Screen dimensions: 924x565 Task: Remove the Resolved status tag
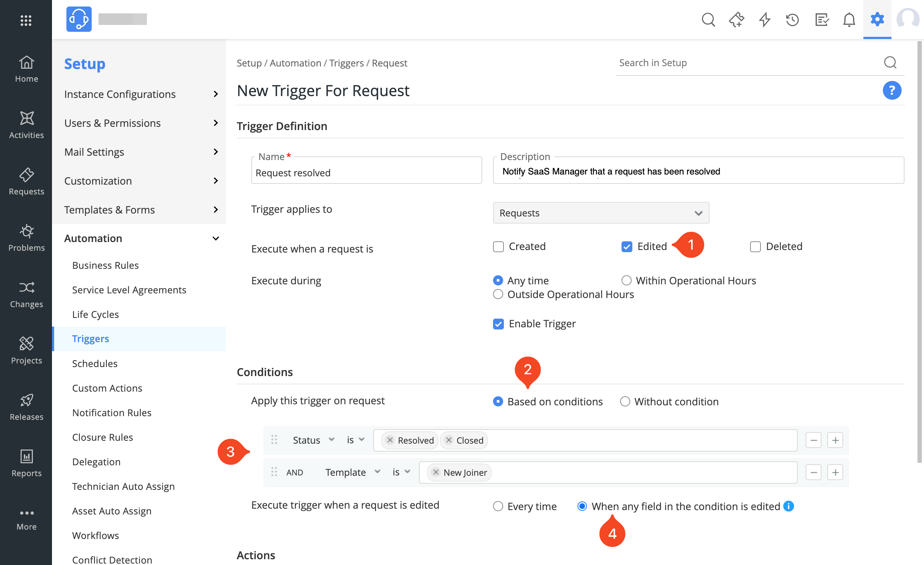coord(390,440)
